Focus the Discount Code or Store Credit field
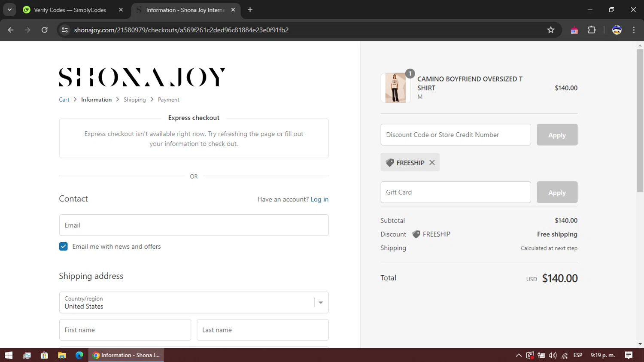The width and height of the screenshot is (644, 362). [x=456, y=135]
